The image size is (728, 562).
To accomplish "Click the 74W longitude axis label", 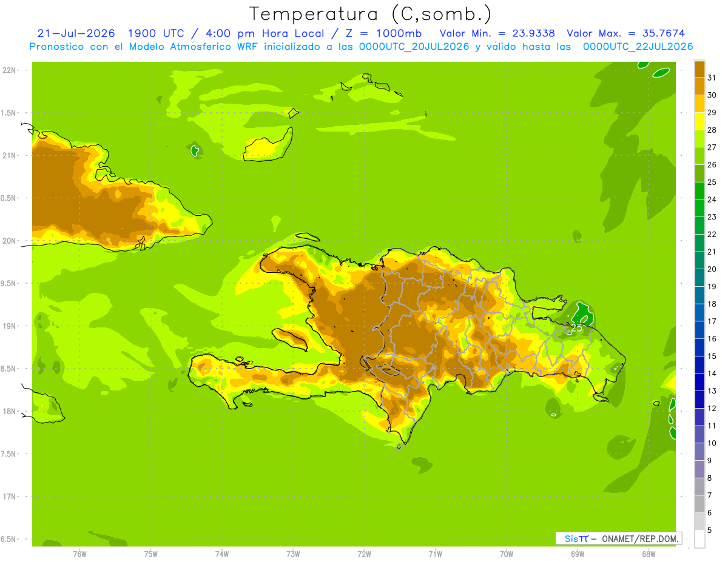I will click(x=222, y=554).
